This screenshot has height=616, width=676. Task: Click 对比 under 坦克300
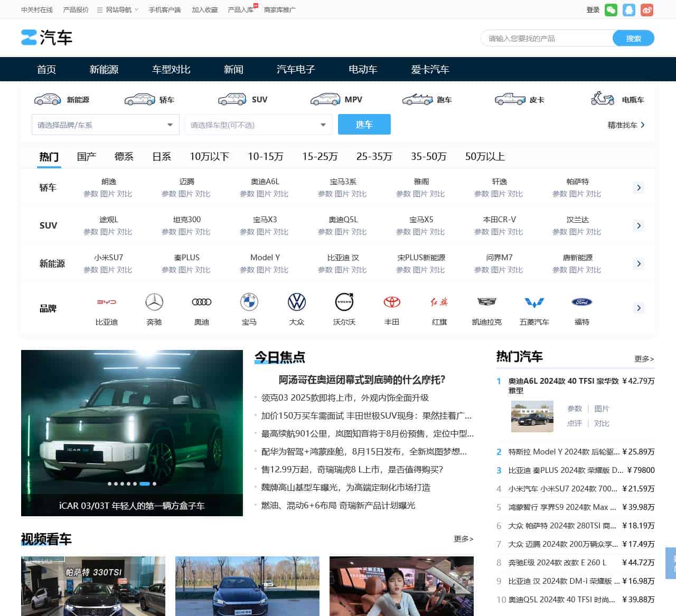tap(203, 232)
